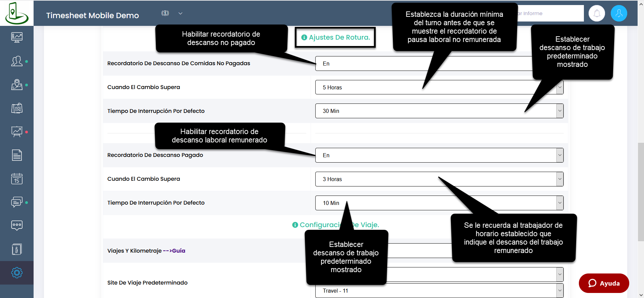
Task: Click the document page icon in sidebar
Action: tap(17, 155)
